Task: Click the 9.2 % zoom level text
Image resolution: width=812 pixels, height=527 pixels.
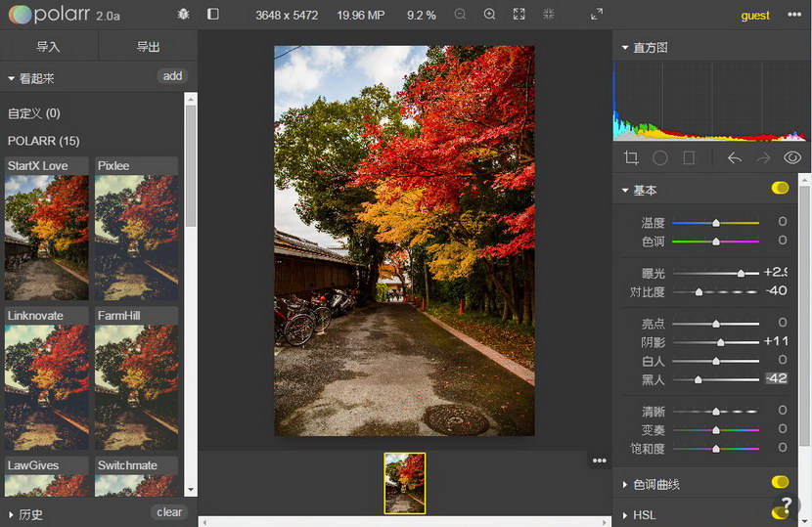Action: coord(421,16)
